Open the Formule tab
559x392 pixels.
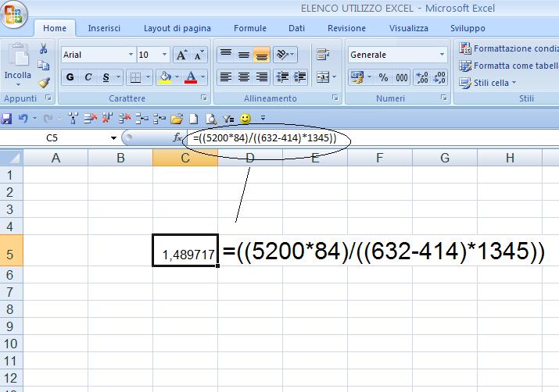tap(250, 28)
